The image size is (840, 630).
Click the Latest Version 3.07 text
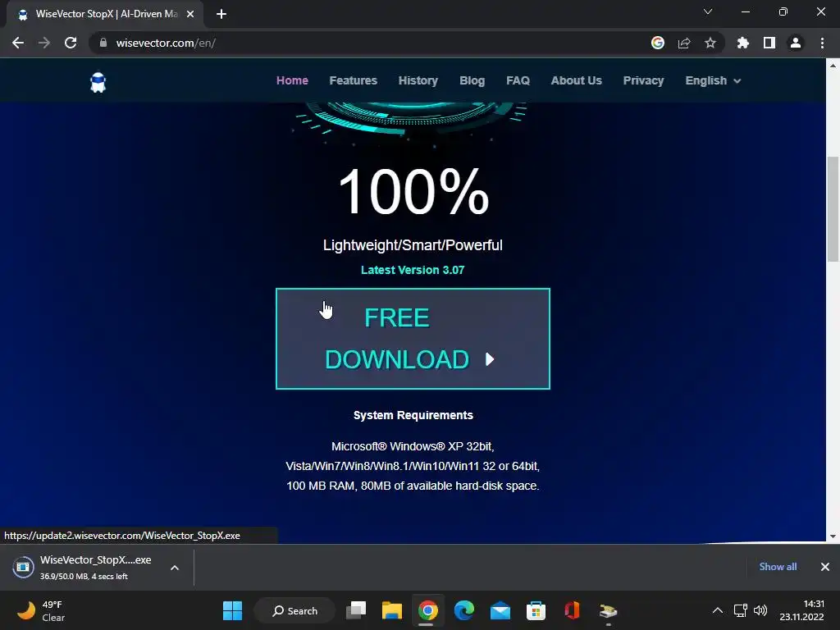pos(413,270)
